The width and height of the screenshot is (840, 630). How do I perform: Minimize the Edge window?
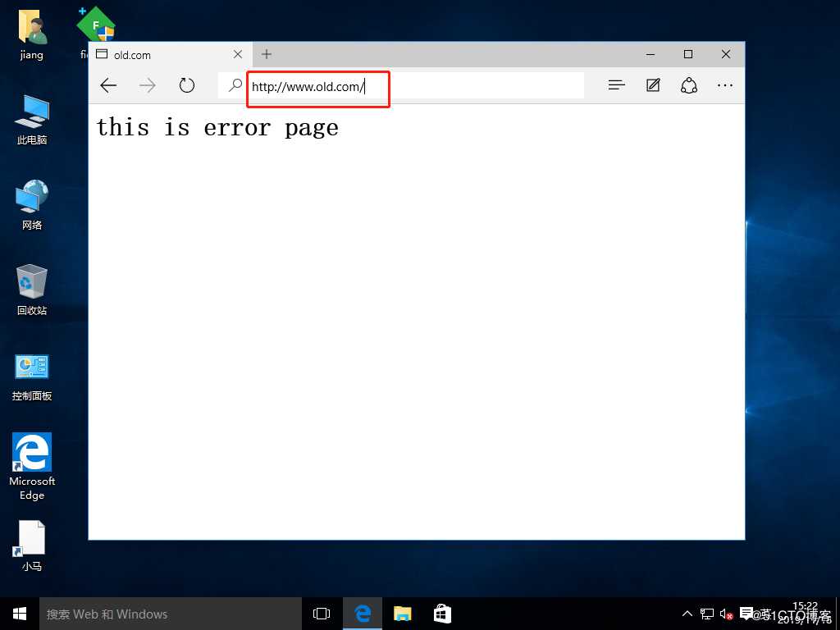tap(651, 54)
